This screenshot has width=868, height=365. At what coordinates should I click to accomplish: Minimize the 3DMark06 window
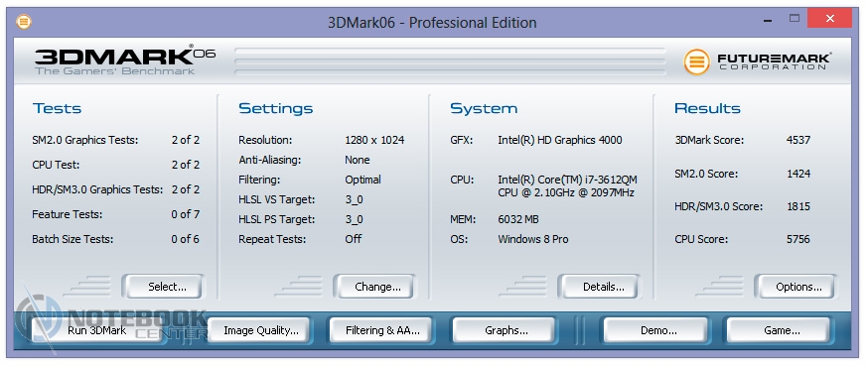[768, 20]
